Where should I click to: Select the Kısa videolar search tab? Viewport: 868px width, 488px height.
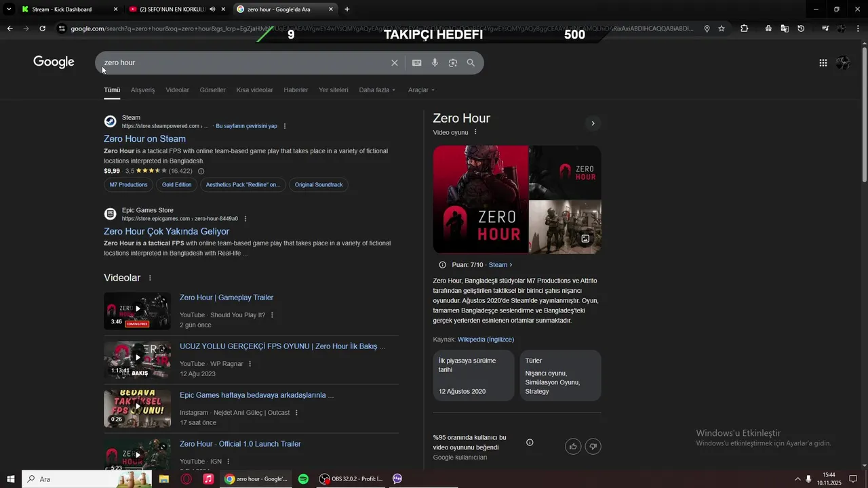pos(254,90)
